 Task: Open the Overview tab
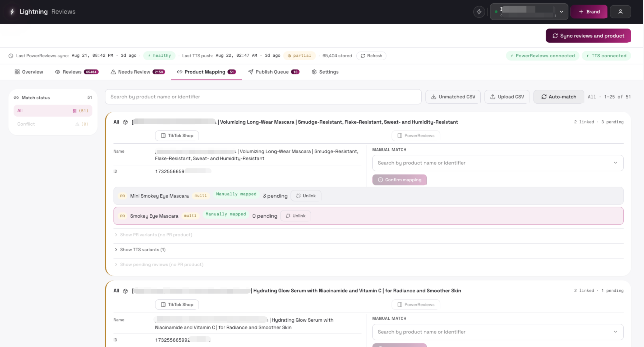[x=29, y=72]
